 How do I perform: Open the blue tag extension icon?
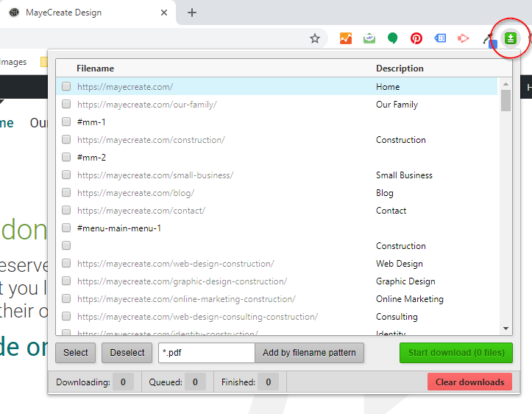(x=440, y=38)
